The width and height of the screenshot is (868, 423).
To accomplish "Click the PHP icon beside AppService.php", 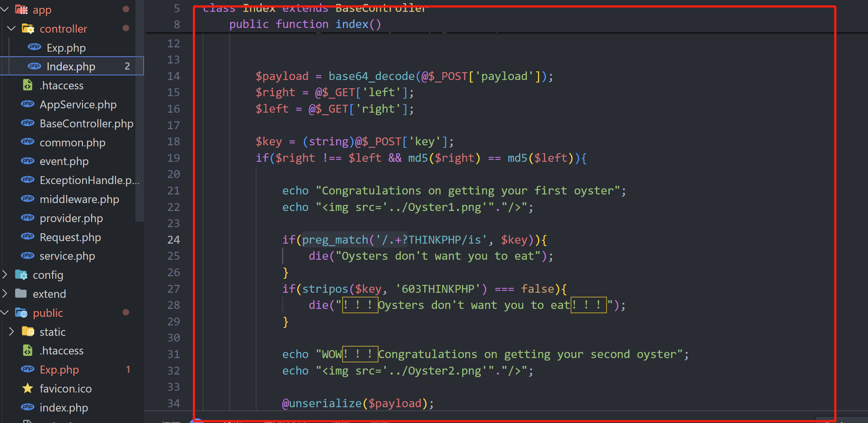I will 28,104.
